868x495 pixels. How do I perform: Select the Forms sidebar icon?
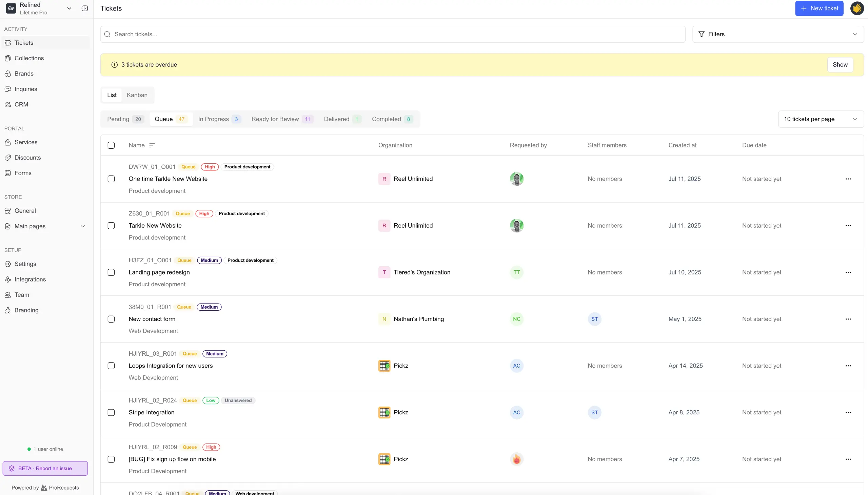(8, 173)
